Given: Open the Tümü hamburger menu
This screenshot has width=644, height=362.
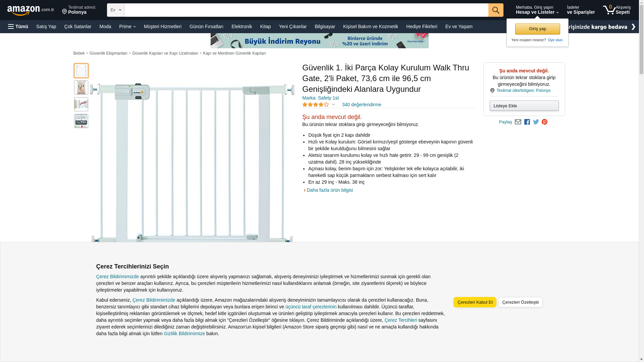Looking at the screenshot, I should point(18,26).
